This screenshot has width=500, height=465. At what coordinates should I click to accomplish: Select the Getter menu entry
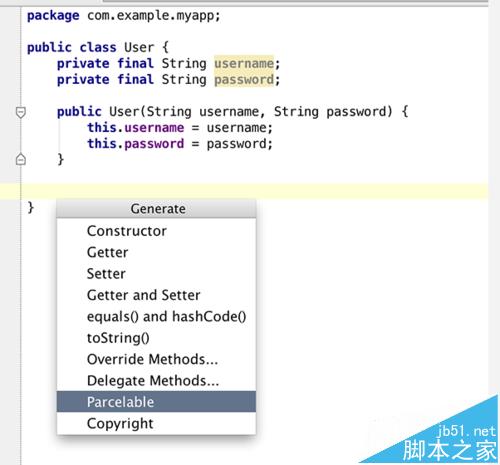[156, 252]
